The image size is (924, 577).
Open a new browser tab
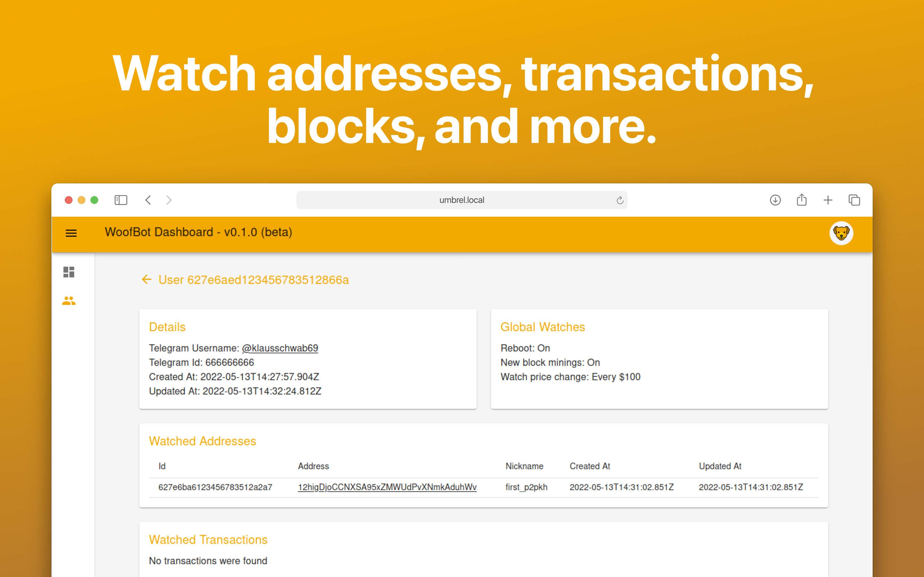coord(828,200)
